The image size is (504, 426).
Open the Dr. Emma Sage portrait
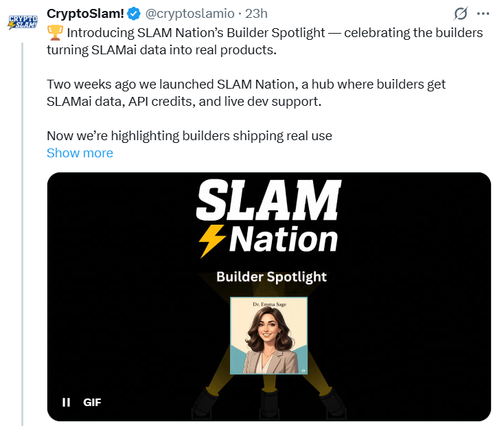coord(268,336)
